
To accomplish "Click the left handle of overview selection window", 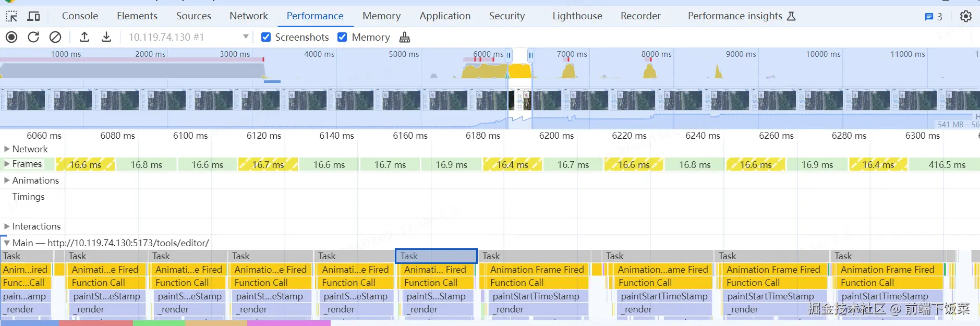I will pos(509,55).
